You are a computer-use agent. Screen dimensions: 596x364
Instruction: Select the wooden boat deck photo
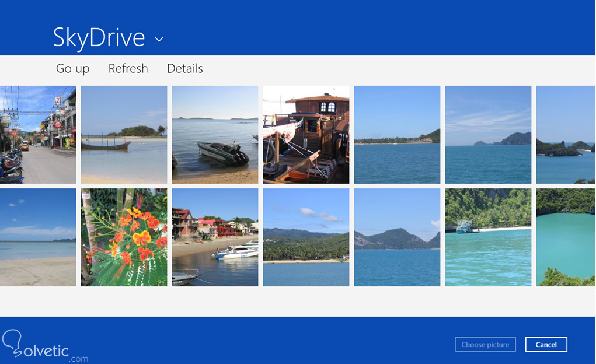306,135
